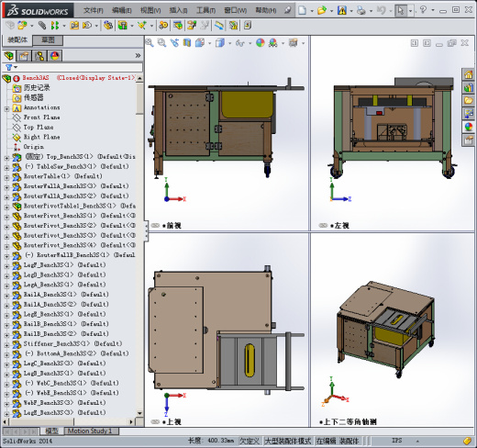The height and width of the screenshot is (448, 477).
Task: Open SolidWorks Resources home icon in task pane
Action: coord(468,74)
